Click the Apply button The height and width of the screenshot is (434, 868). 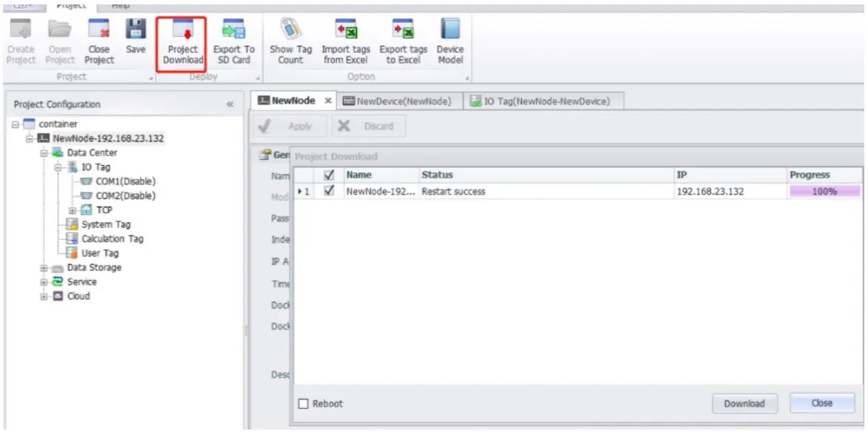point(290,126)
